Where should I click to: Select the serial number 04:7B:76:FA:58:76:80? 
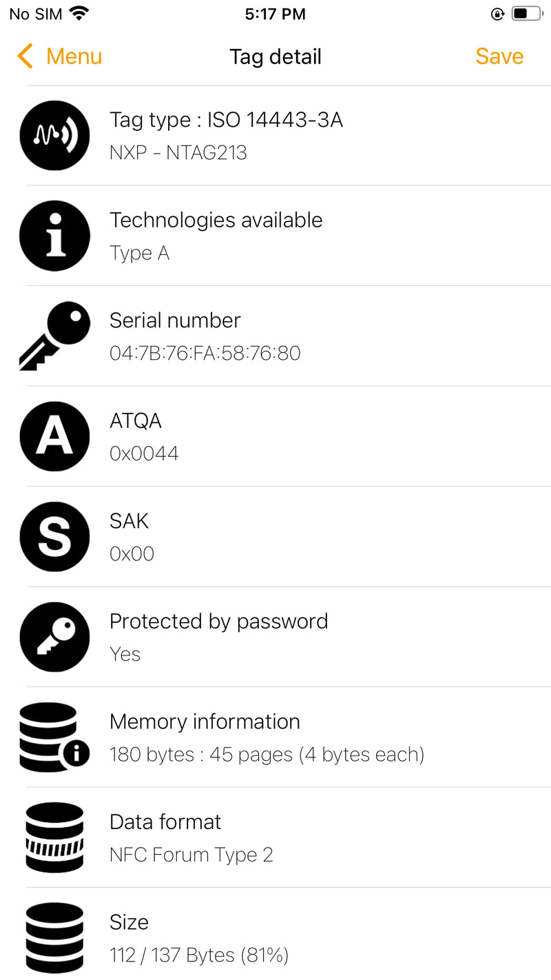pos(205,354)
